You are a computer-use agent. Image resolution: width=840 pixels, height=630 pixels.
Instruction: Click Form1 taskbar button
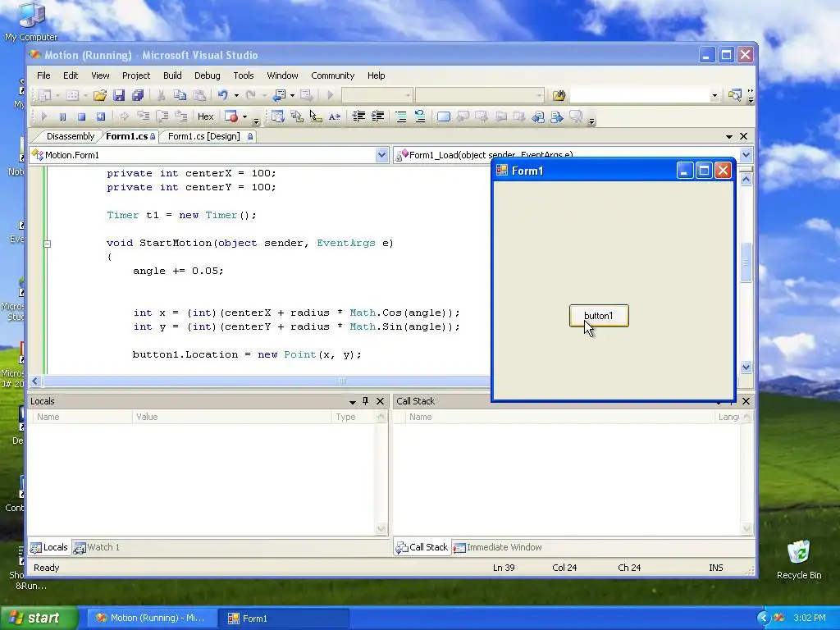pos(284,619)
